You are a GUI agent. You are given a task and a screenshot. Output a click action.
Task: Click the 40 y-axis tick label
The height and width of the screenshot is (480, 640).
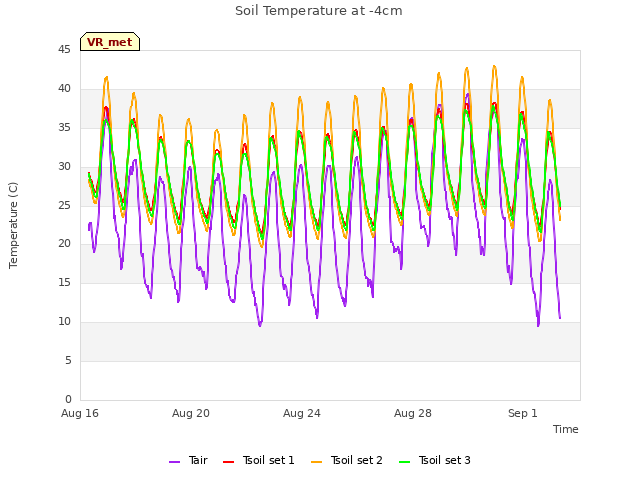(64, 89)
